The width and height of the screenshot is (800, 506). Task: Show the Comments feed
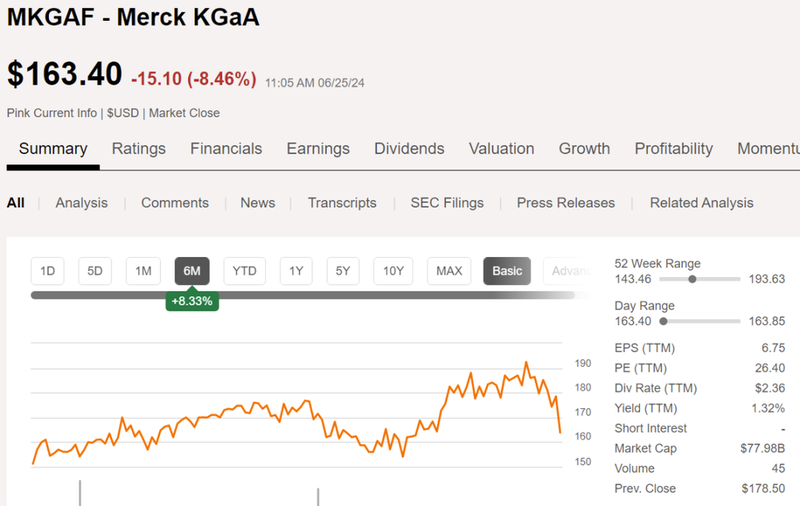(175, 203)
